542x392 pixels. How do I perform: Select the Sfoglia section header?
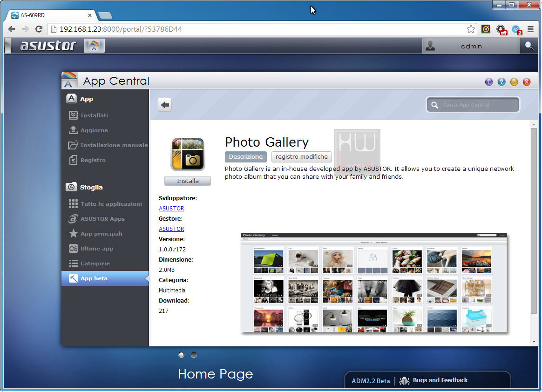tap(84, 187)
